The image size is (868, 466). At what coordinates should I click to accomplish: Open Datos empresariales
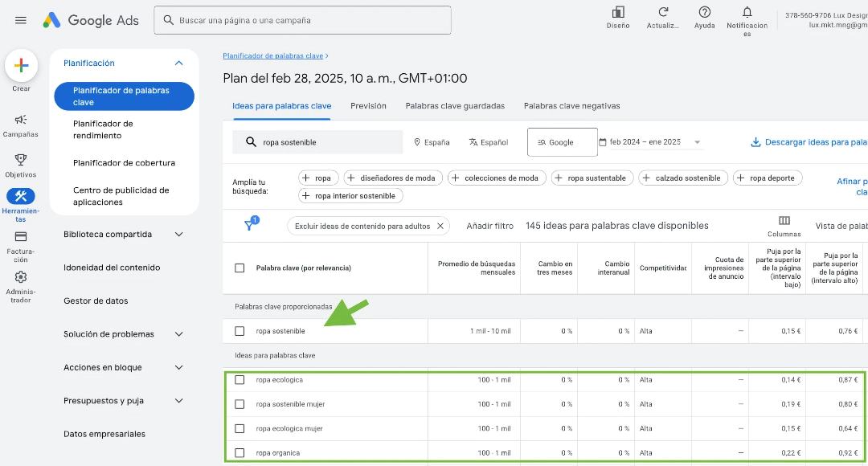point(104,434)
